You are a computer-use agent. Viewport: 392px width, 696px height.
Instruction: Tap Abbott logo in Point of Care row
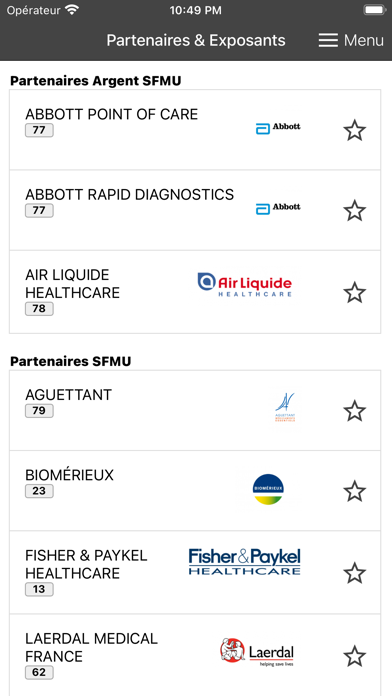click(278, 128)
